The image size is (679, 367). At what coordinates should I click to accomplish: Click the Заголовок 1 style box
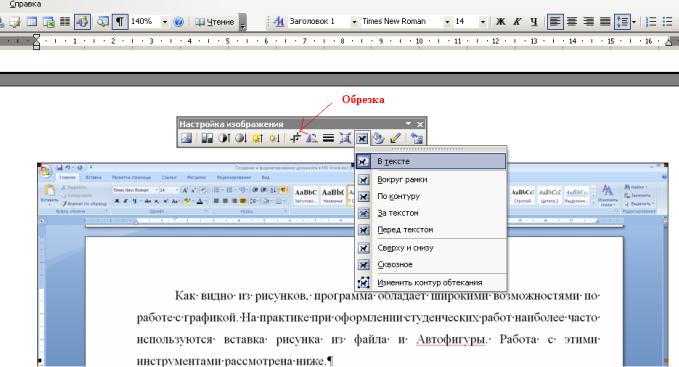pyautogui.click(x=318, y=21)
